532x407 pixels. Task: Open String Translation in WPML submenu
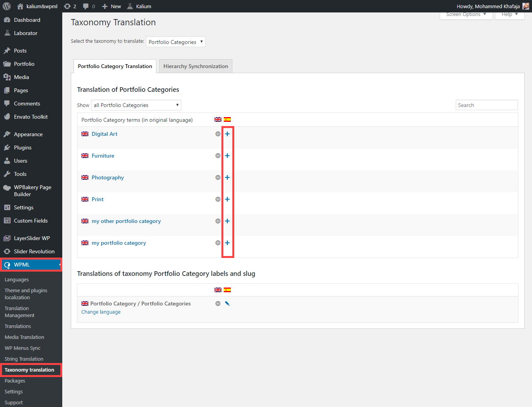click(x=24, y=359)
